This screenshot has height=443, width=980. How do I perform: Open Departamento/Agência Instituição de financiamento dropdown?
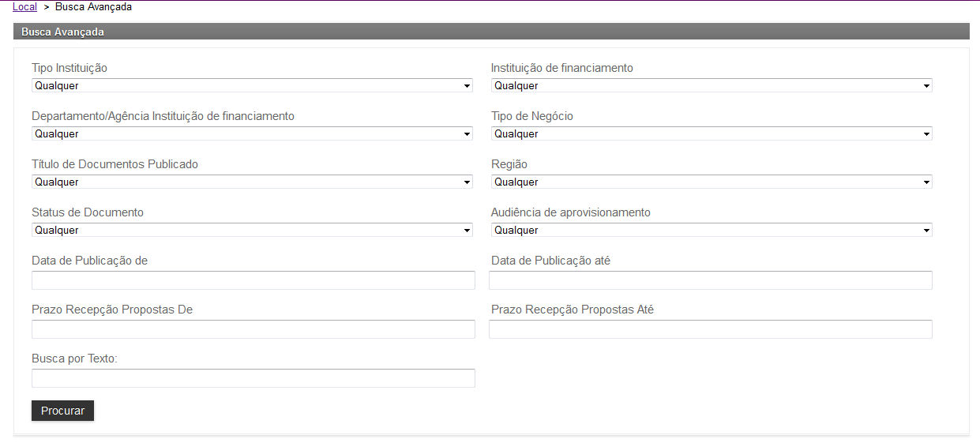252,133
